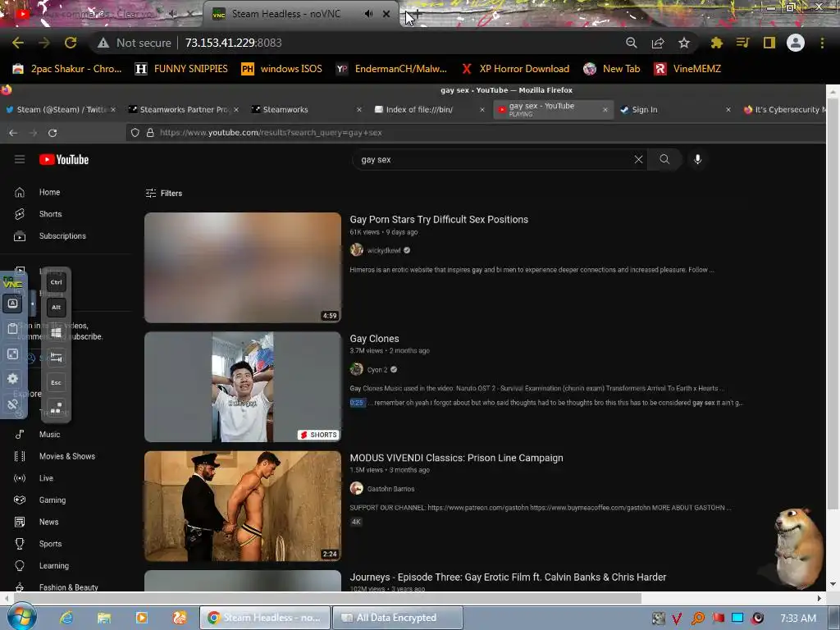Reload the Firefox page
This screenshot has width=840, height=630.
click(52, 133)
